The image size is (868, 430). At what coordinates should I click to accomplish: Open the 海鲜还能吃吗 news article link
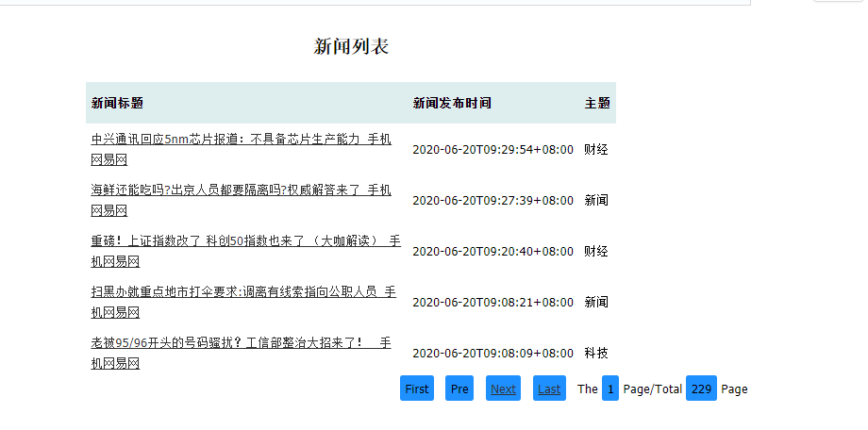point(241,200)
